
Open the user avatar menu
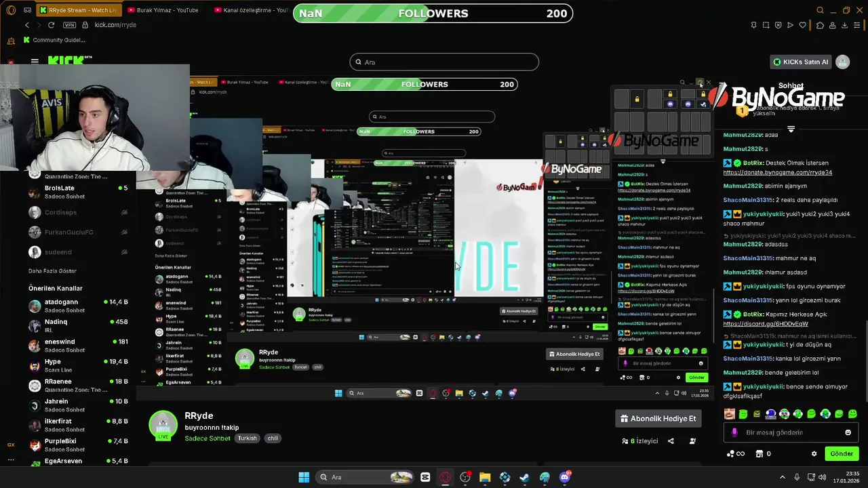click(843, 62)
